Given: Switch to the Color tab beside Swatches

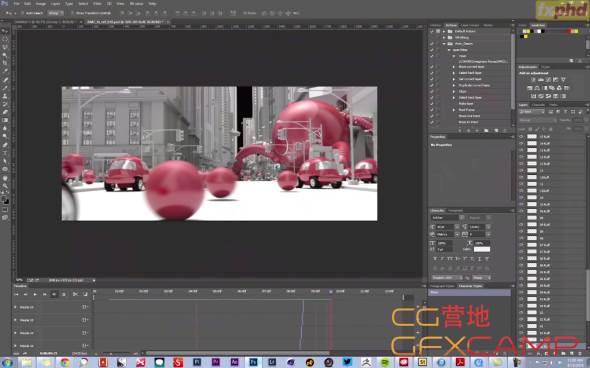Looking at the screenshot, I should tap(523, 25).
